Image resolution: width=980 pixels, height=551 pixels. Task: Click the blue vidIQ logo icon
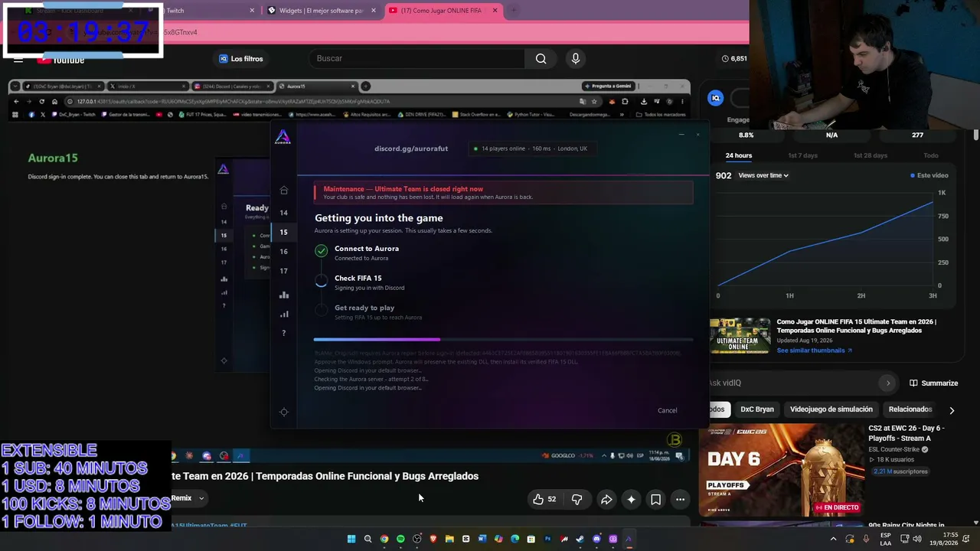click(715, 98)
